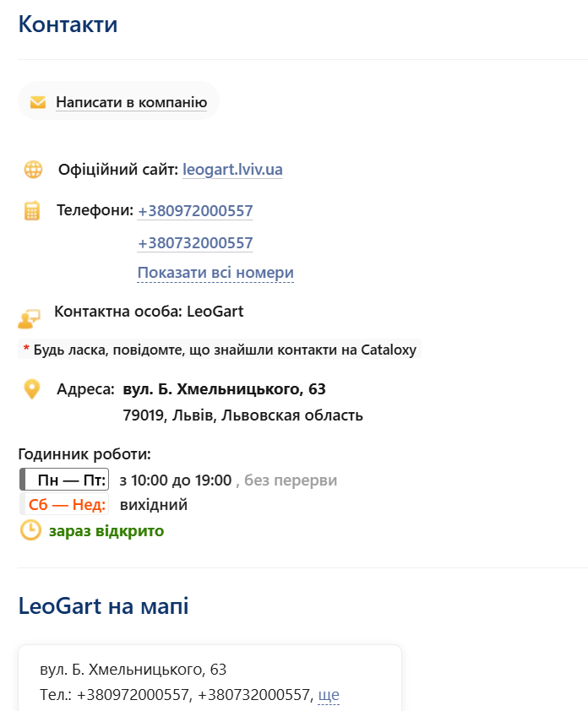Click the calculator-style phone icon by 'Телефони'

pyautogui.click(x=32, y=211)
